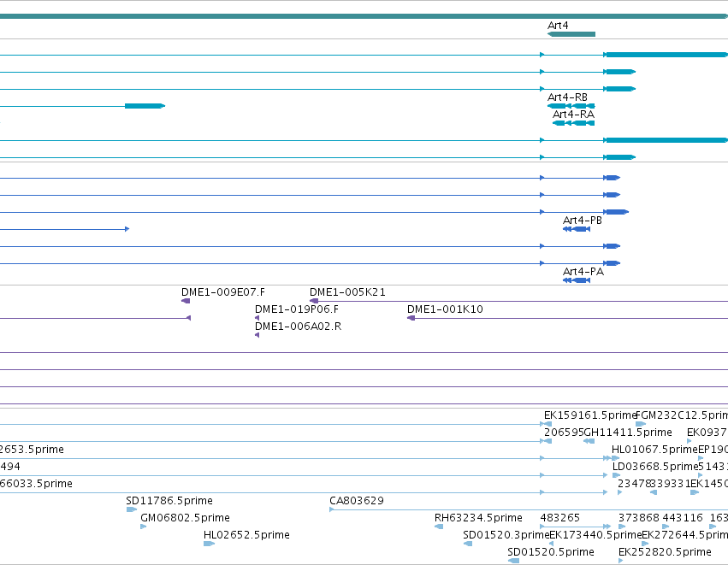Click the EK159161.5prime EST label
The image size is (728, 565).
[589, 415]
